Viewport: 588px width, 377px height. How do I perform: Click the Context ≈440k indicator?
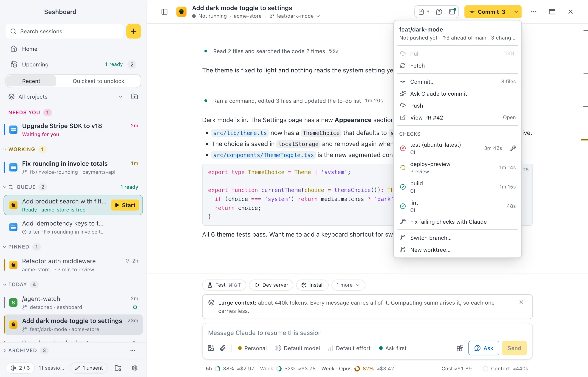pyautogui.click(x=505, y=369)
